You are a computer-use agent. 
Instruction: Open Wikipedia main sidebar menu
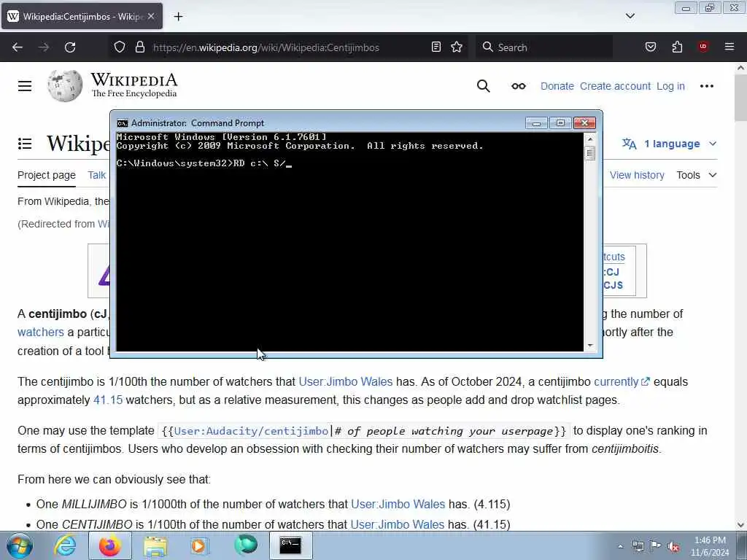(25, 86)
